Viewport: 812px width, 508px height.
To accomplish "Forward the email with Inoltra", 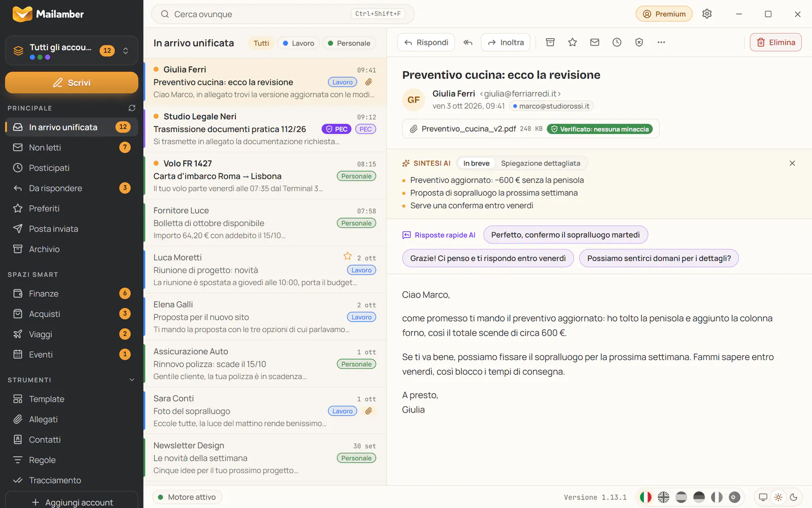I will point(506,42).
